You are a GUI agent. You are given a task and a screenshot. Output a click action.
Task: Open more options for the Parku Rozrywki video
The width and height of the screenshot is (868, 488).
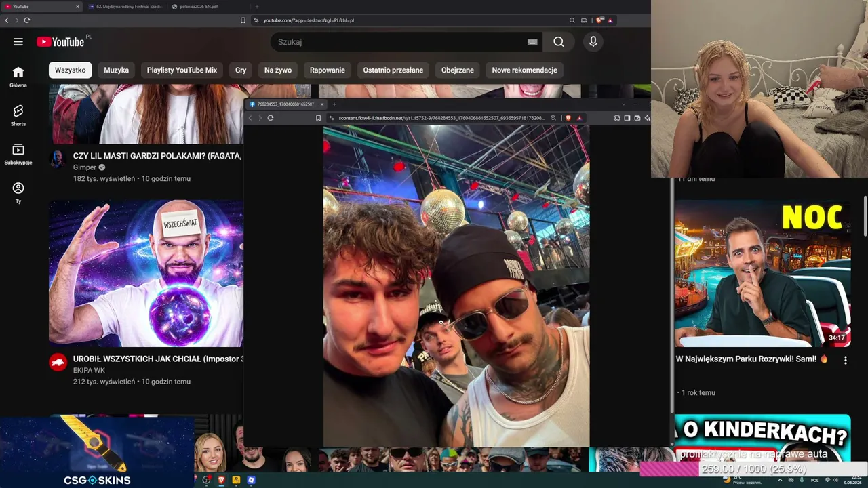[845, 361]
